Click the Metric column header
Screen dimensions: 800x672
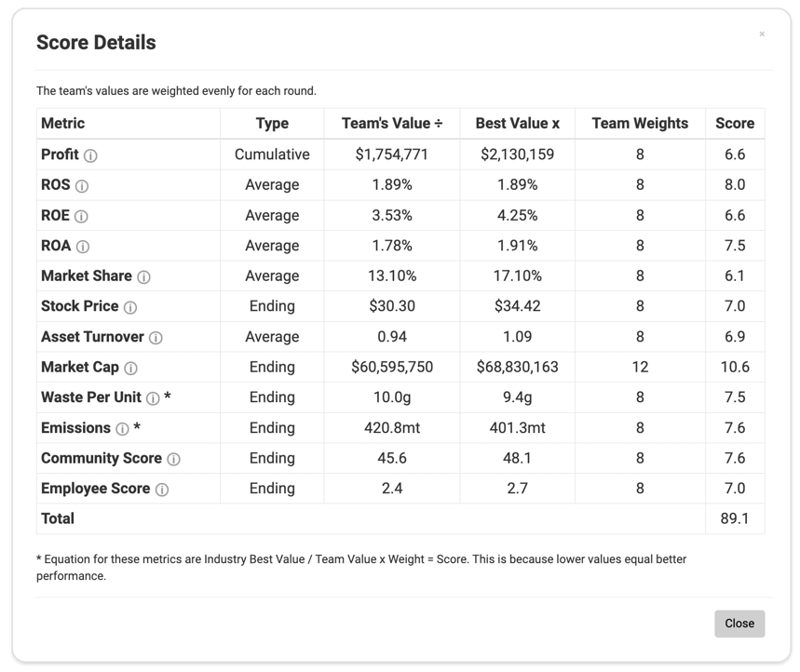[x=63, y=123]
